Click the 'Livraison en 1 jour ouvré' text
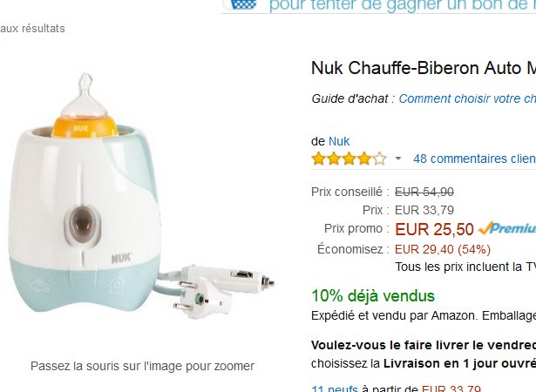The image size is (536, 392). (459, 363)
